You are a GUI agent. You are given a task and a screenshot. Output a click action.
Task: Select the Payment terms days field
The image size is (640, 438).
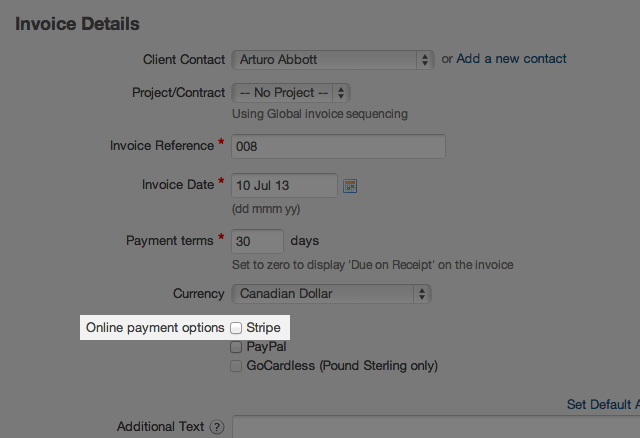tap(257, 241)
